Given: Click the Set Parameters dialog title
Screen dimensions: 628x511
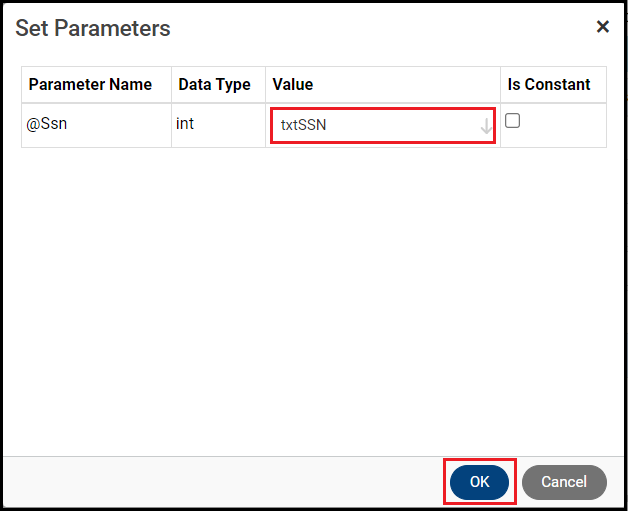Looking at the screenshot, I should point(93,28).
